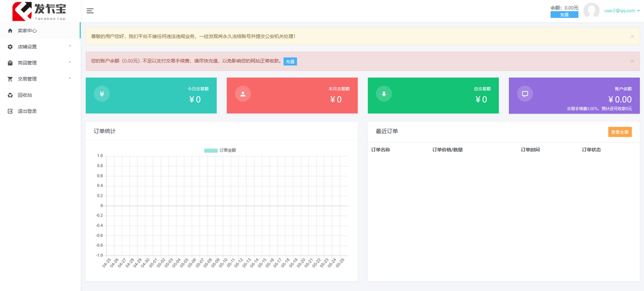Screen dimensions: 644x291
Task: Click the bag icon beside 商品管理
Action: [x=10, y=63]
